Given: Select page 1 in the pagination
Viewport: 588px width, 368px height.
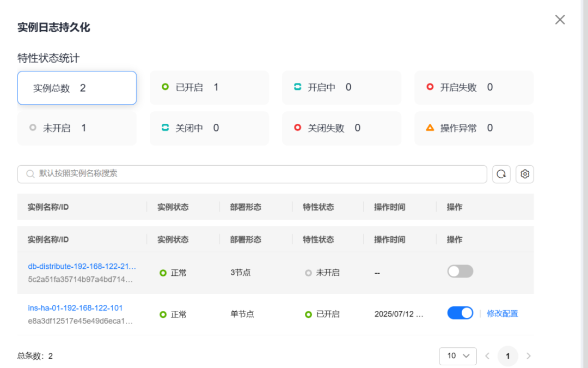Looking at the screenshot, I should click(x=508, y=356).
